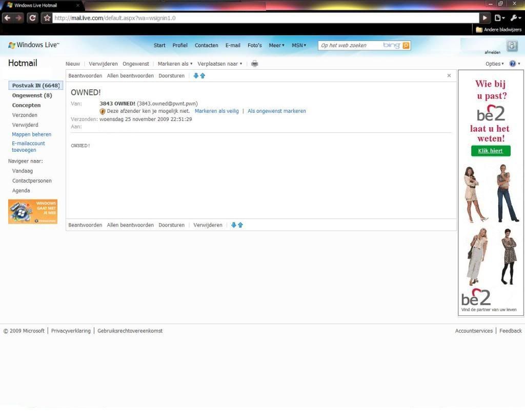The width and height of the screenshot is (525, 420).
Task: Click the Mappen beheren link
Action: (31, 134)
